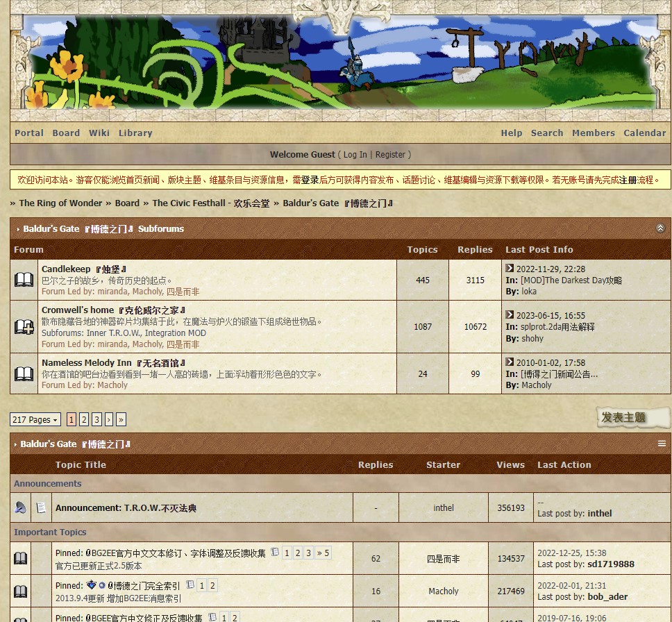
Task: Open the Wiki menu item
Action: (99, 133)
